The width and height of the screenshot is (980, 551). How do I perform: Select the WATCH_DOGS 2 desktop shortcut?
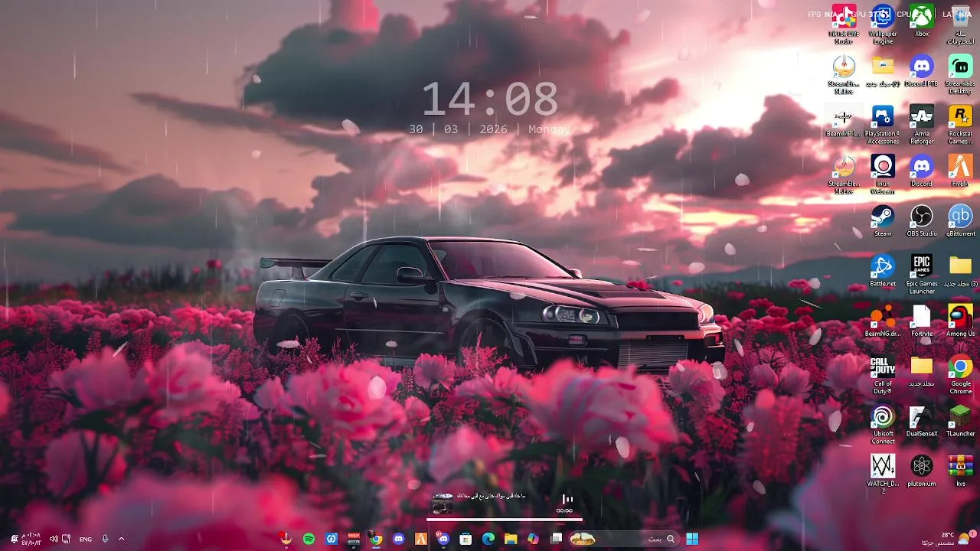point(883,474)
